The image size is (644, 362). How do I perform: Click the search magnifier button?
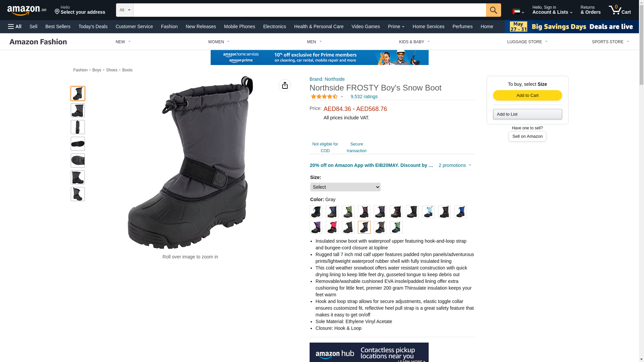coord(493,10)
